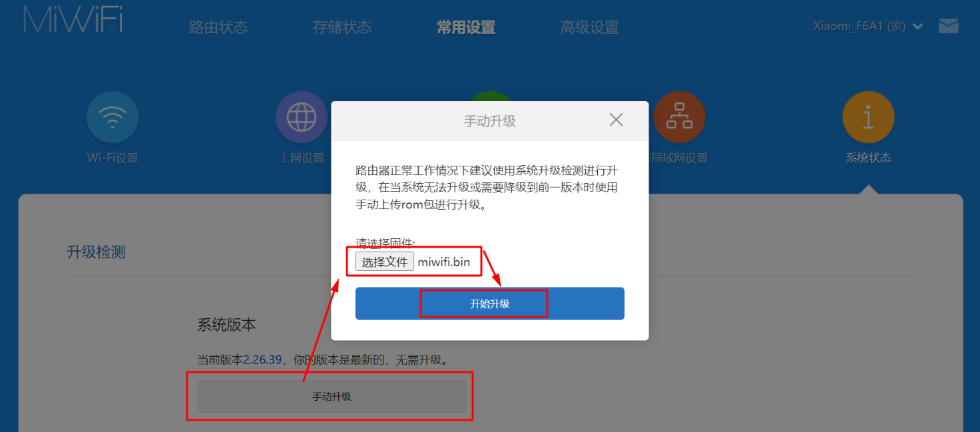980x432 pixels.
Task: Go home via the MiWiFi logo
Action: (x=73, y=20)
